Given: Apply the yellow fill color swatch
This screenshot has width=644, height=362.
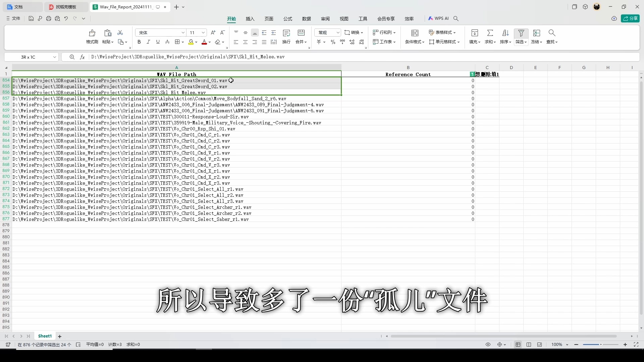Looking at the screenshot, I should click(191, 42).
